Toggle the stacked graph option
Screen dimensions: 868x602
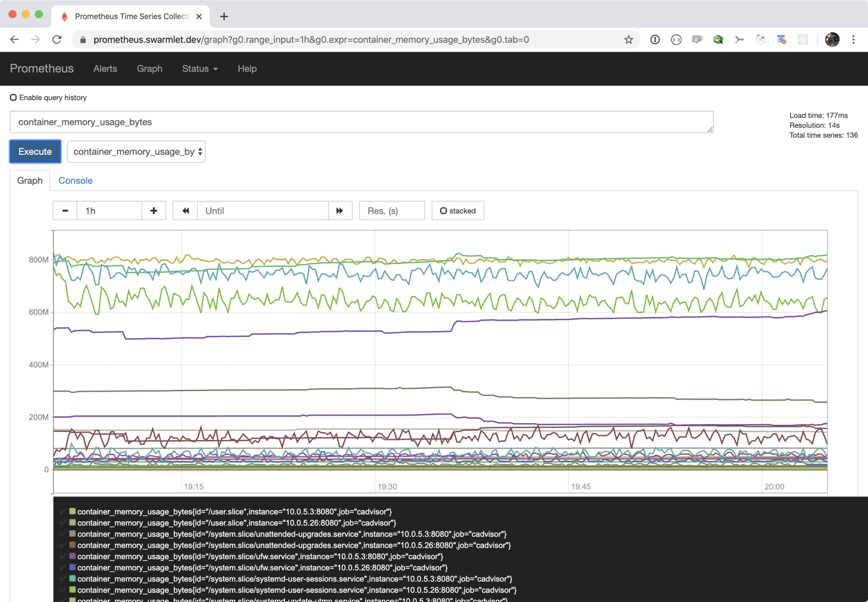click(458, 211)
